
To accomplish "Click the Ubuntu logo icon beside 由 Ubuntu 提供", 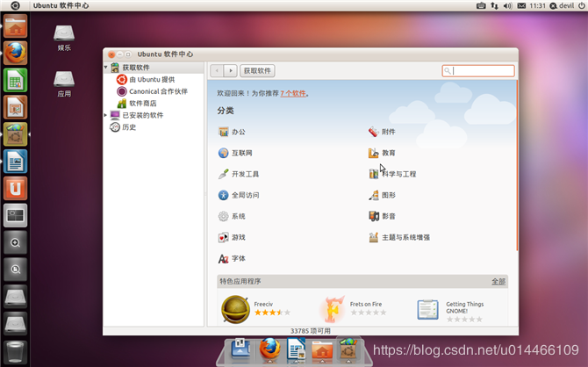I will click(x=121, y=79).
